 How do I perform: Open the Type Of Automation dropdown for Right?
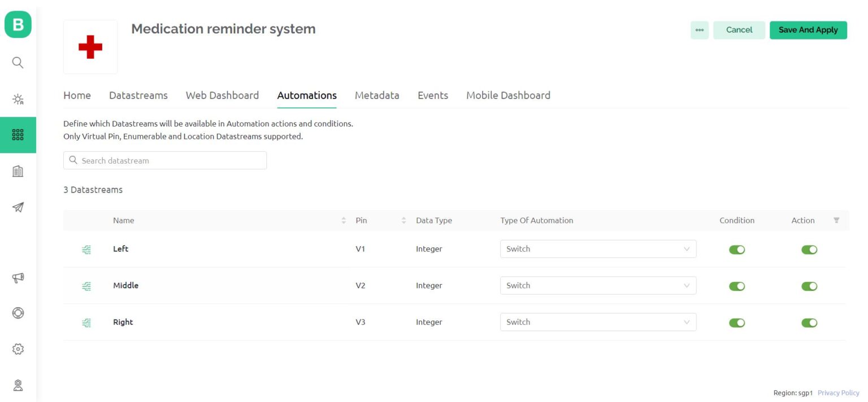click(x=598, y=322)
